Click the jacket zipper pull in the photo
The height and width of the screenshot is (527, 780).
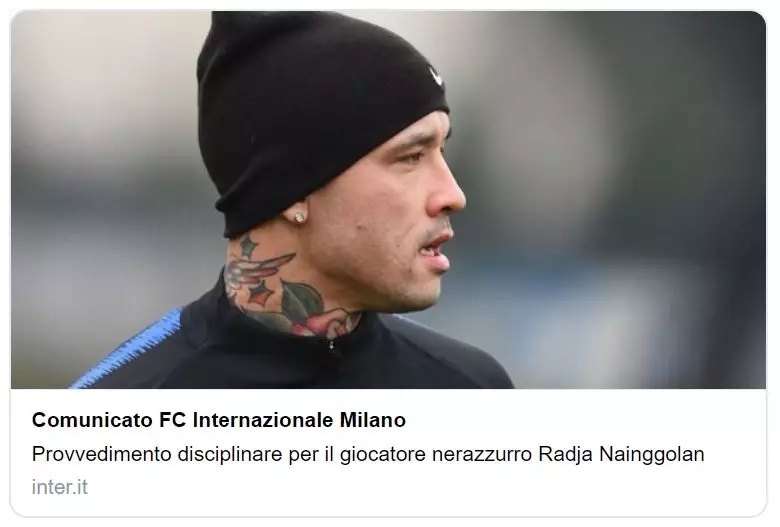pyautogui.click(x=331, y=345)
